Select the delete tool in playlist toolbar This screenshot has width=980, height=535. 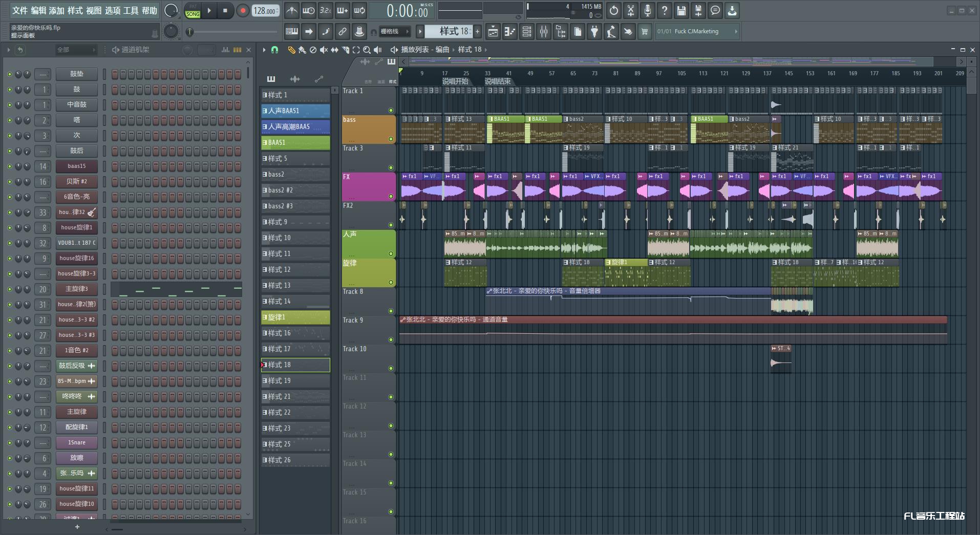313,50
